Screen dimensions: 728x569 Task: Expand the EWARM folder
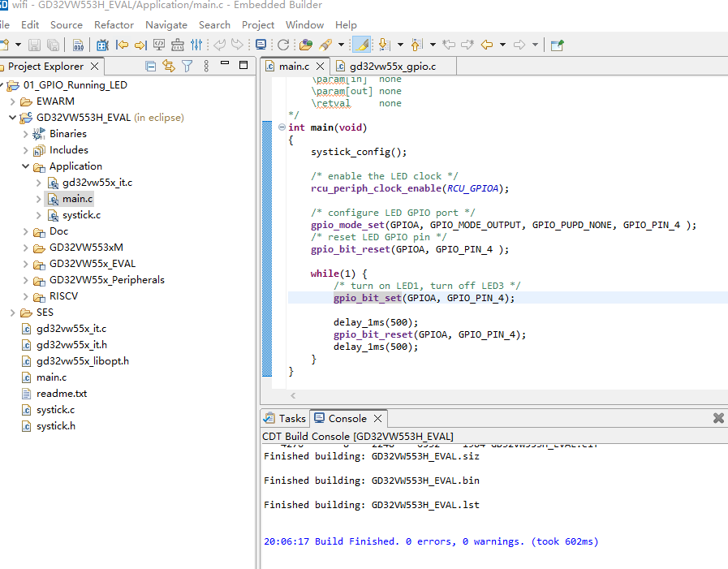pyautogui.click(x=12, y=101)
